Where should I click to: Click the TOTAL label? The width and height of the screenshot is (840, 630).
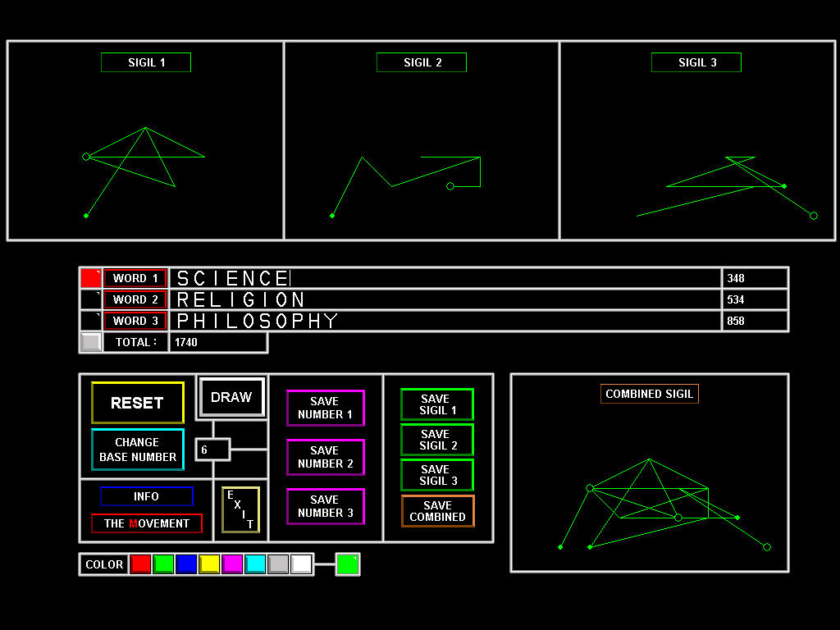pyautogui.click(x=135, y=342)
